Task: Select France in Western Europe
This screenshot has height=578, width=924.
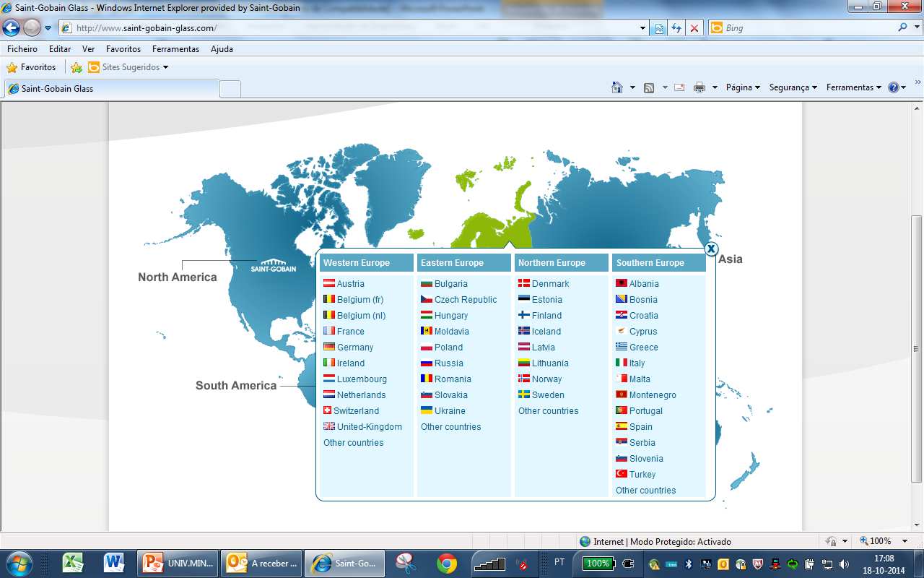Action: coord(351,332)
